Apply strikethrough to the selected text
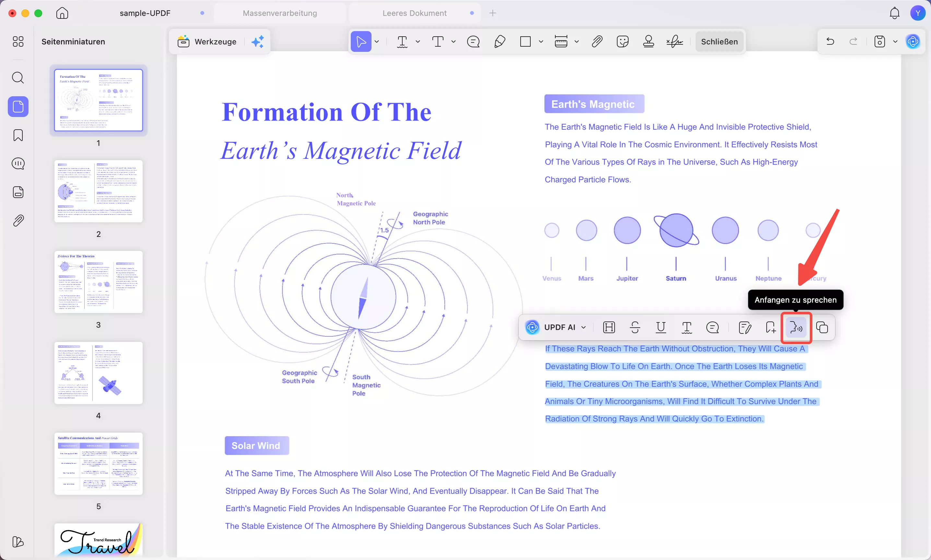The height and width of the screenshot is (560, 931). click(635, 327)
